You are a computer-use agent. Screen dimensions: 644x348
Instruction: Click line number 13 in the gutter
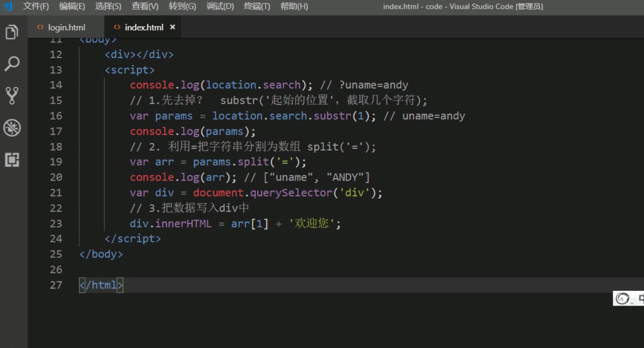tap(56, 70)
